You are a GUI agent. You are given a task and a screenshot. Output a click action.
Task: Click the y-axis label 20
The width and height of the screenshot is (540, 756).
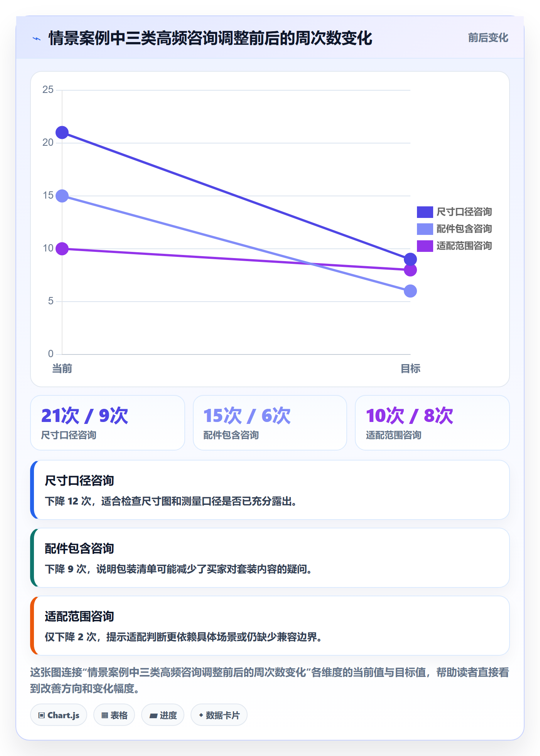click(48, 143)
